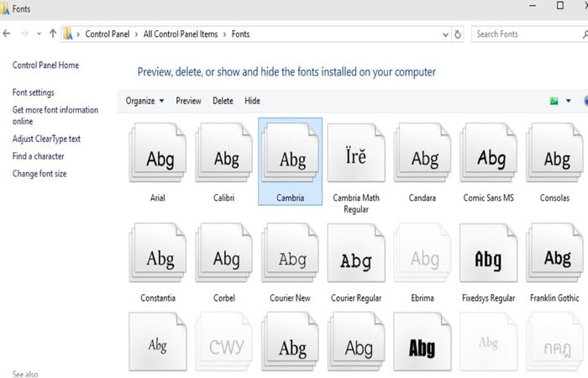Select the Fixedsys Regular font icon
Viewport: 588px width, 378px height.
coord(489,253)
